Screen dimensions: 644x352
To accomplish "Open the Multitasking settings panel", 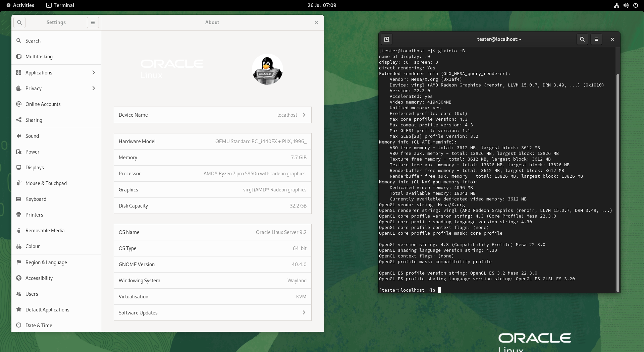I will pyautogui.click(x=56, y=57).
